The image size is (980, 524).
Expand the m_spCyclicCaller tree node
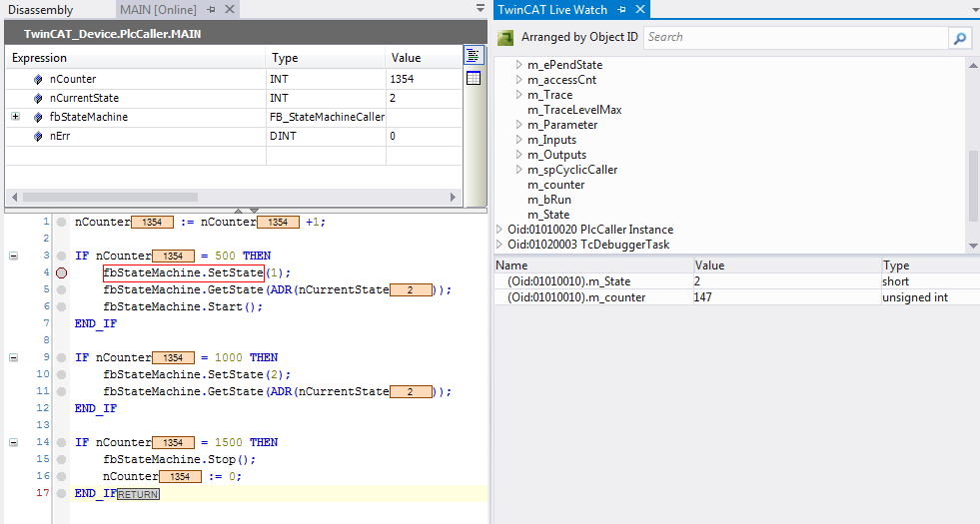pyautogui.click(x=518, y=170)
